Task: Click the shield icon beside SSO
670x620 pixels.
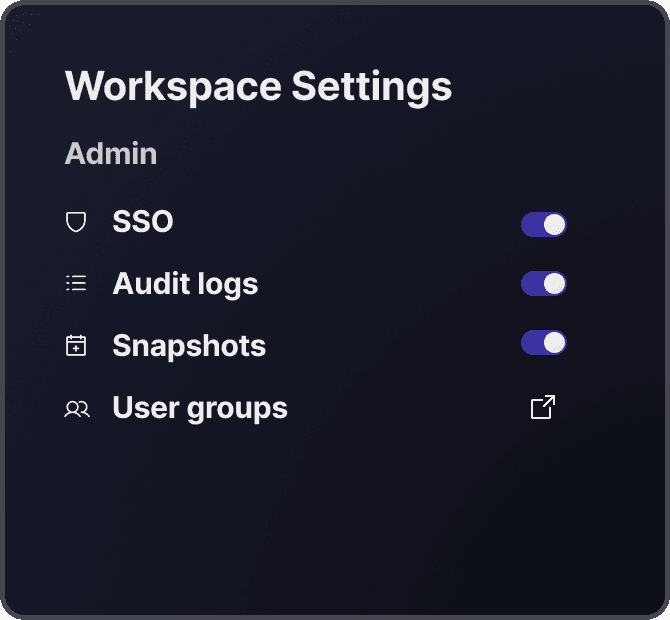Action: point(76,222)
